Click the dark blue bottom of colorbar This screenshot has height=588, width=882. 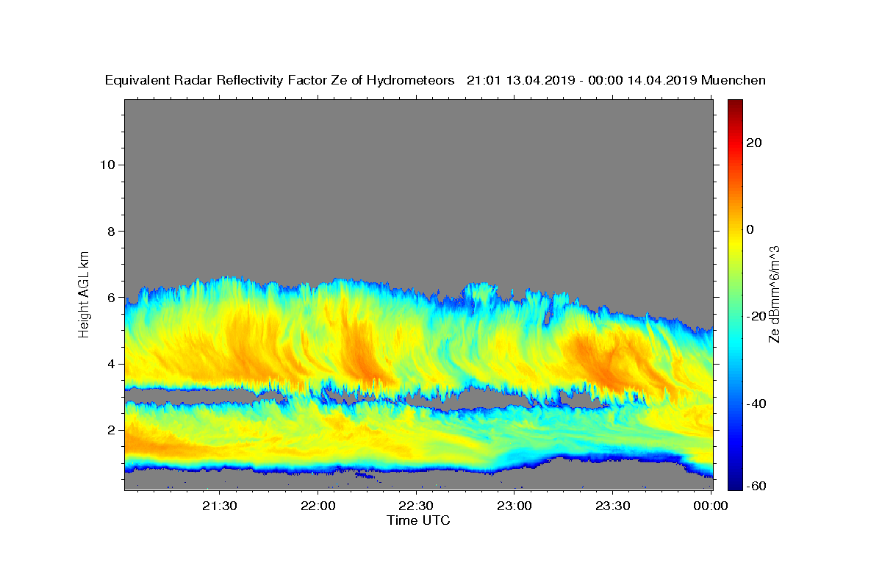735,484
